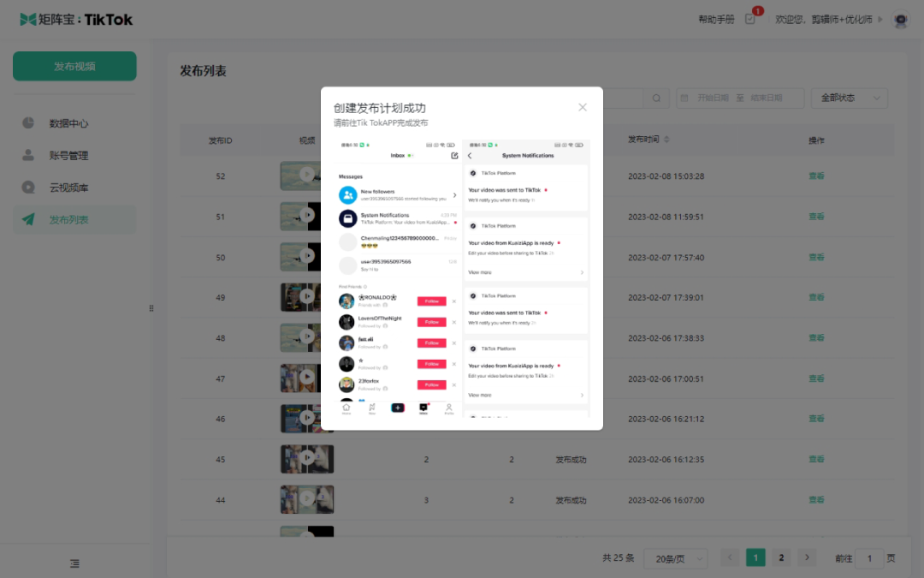Image resolution: width=924 pixels, height=578 pixels.
Task: Click the calendar icon in date range
Action: tap(684, 98)
